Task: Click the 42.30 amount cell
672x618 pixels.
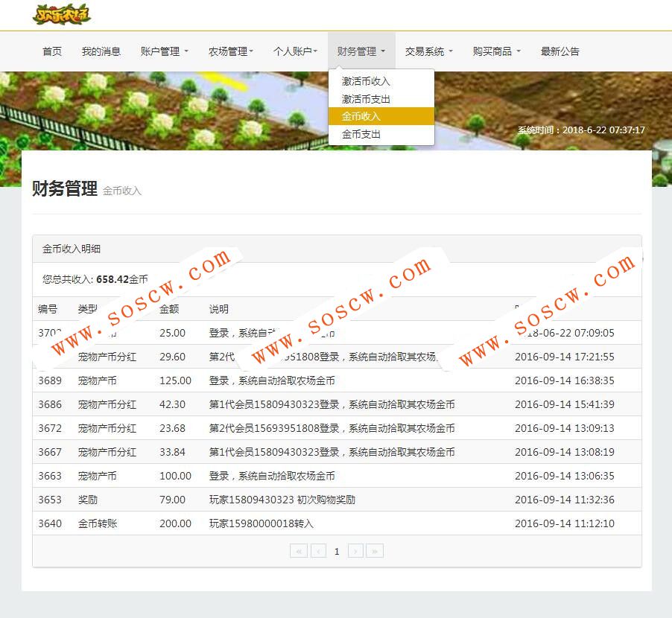Action: pyautogui.click(x=172, y=404)
